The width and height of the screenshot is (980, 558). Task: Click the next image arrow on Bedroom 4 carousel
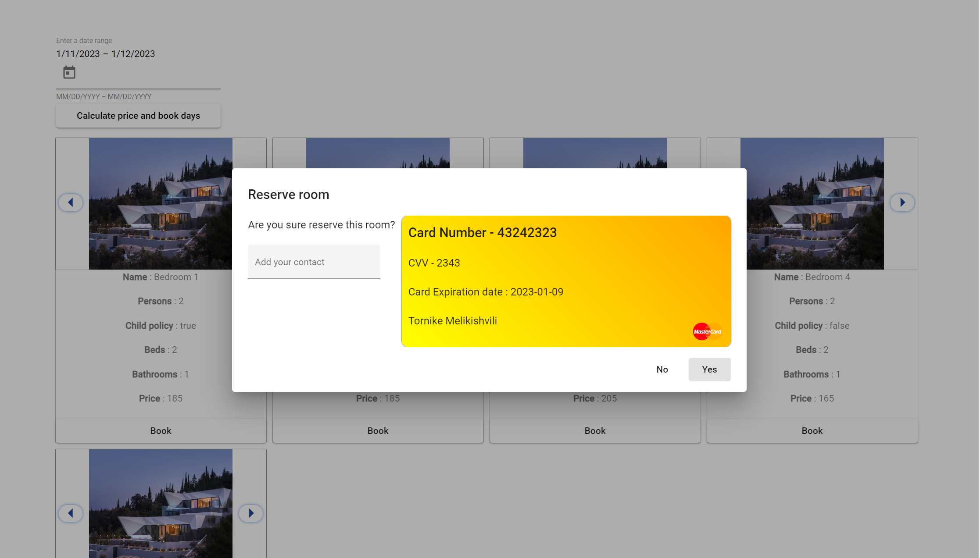click(902, 203)
